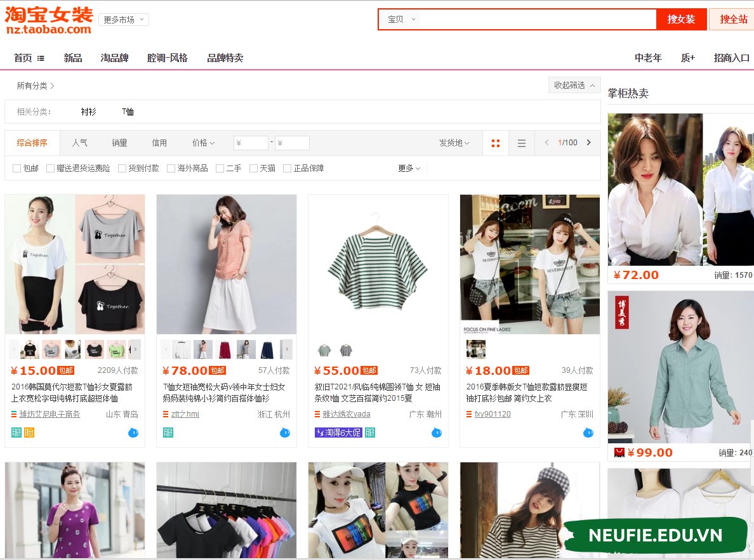
Task: Open the 更多市场 dropdown
Action: click(x=124, y=20)
